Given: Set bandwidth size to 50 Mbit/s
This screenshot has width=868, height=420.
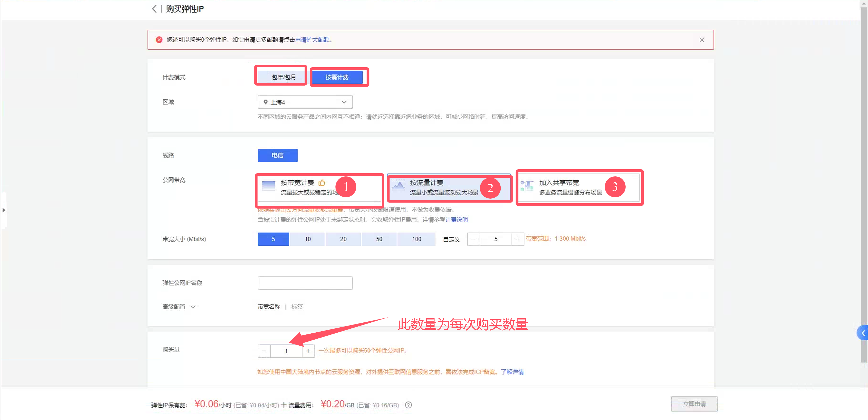Looking at the screenshot, I should (x=379, y=239).
